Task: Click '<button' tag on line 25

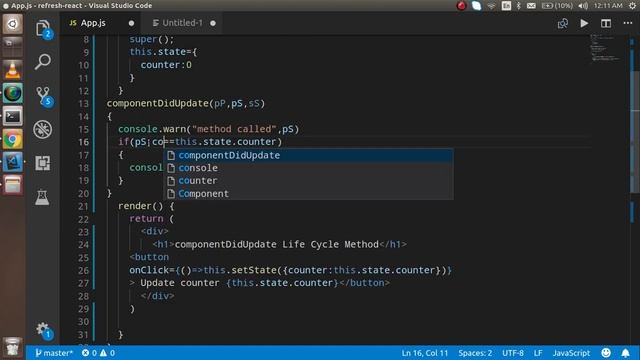Action: [149, 257]
